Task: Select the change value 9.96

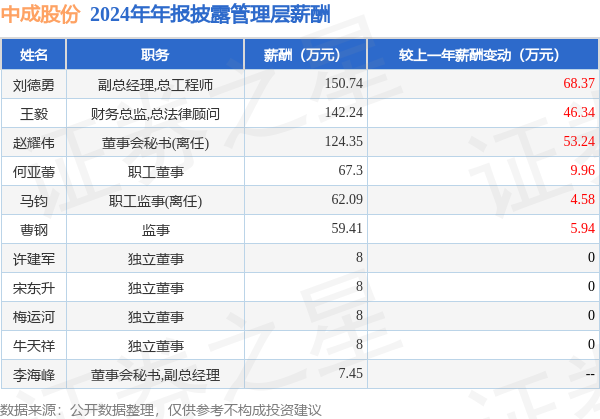Action: (582, 170)
